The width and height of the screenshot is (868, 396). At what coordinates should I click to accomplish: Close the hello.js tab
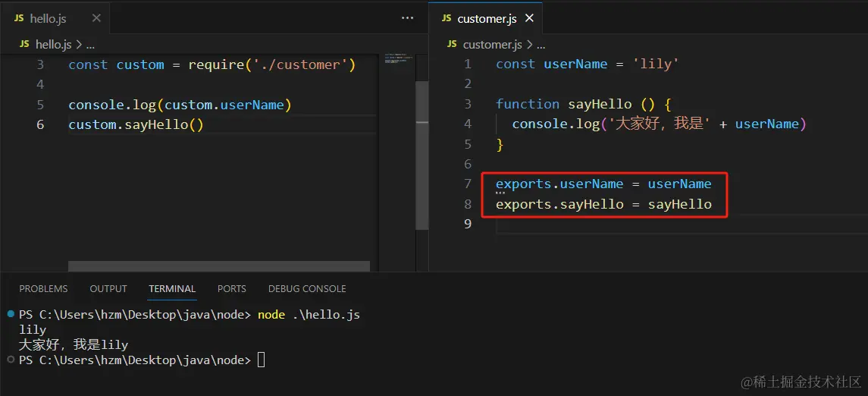click(x=96, y=18)
